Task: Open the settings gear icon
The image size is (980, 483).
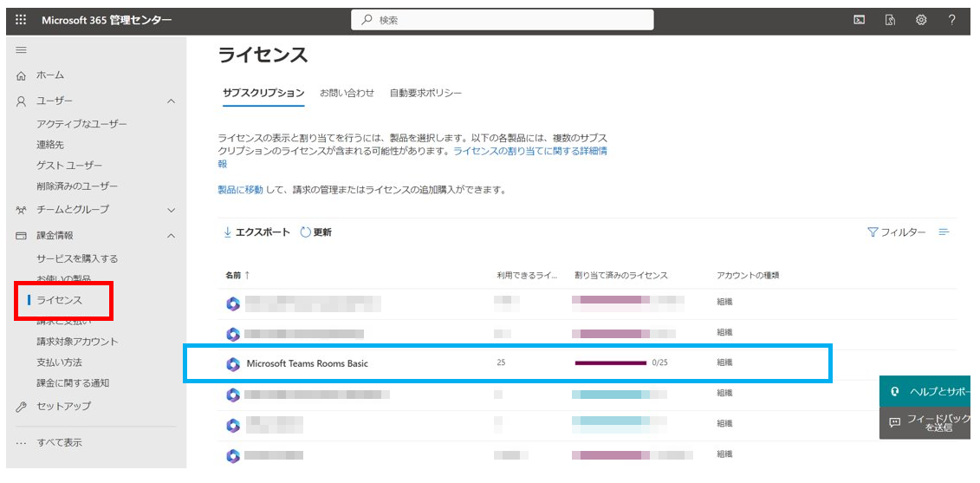Action: pos(920,20)
